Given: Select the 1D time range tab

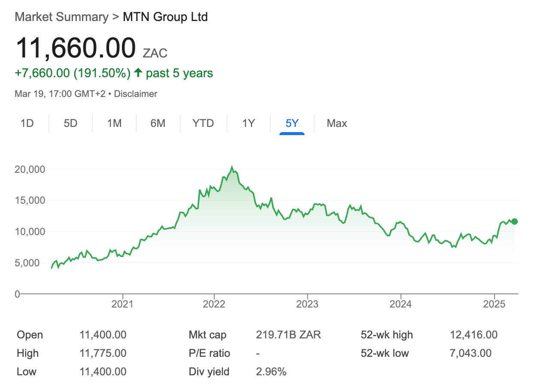Looking at the screenshot, I should tap(27, 124).
